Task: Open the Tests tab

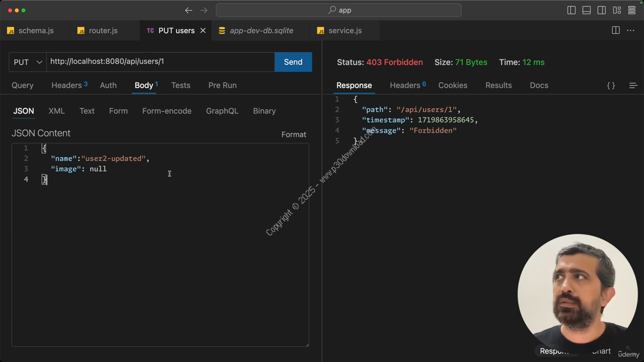Action: pyautogui.click(x=181, y=85)
